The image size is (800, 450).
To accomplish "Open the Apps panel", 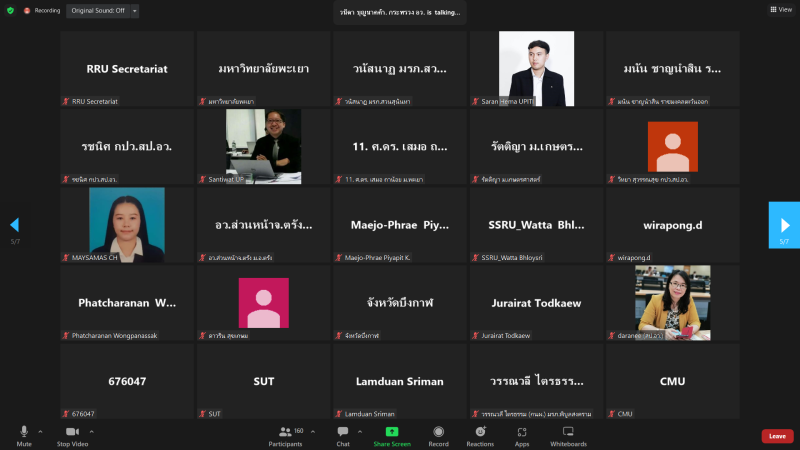I will coord(522,434).
